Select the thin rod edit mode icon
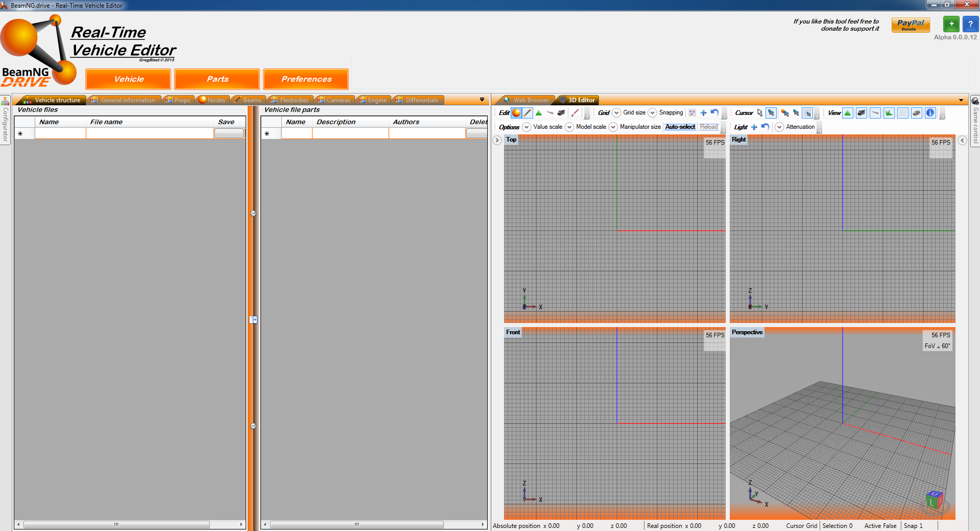This screenshot has height=531, width=980. (x=550, y=113)
